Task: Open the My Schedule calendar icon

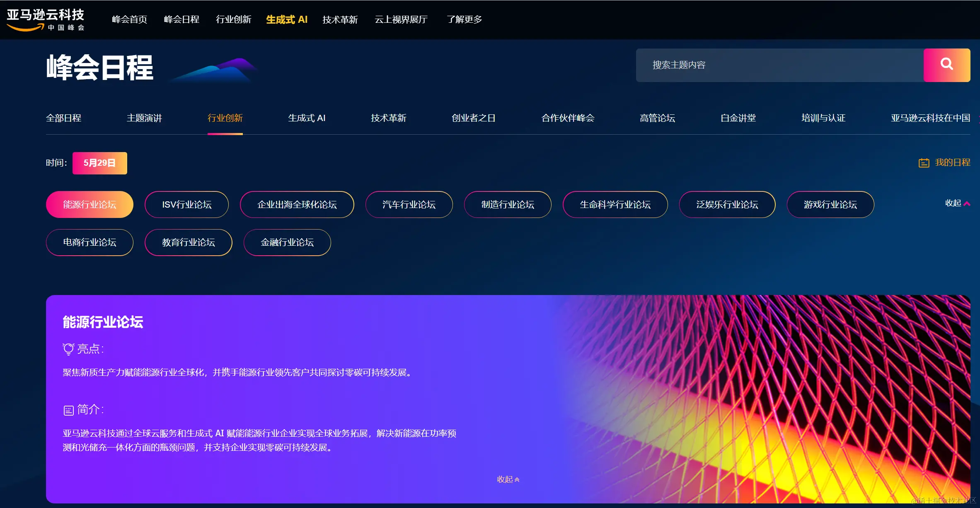Action: click(924, 163)
